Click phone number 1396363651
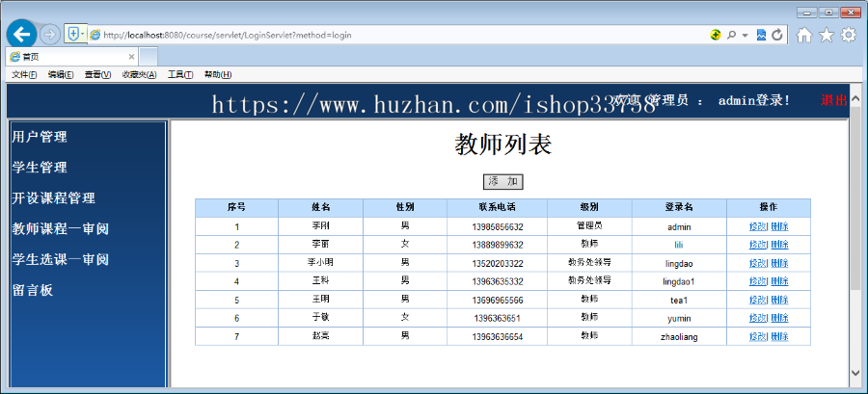The width and height of the screenshot is (868, 394). pos(497,318)
